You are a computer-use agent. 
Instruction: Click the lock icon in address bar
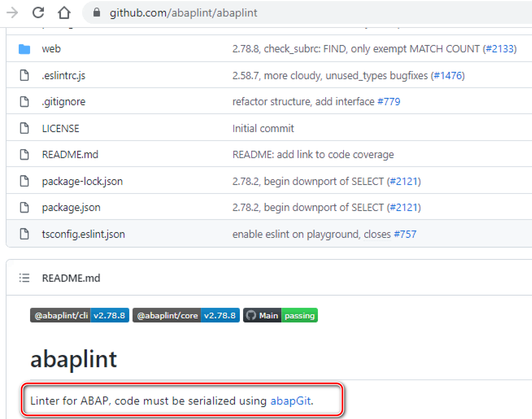(97, 12)
